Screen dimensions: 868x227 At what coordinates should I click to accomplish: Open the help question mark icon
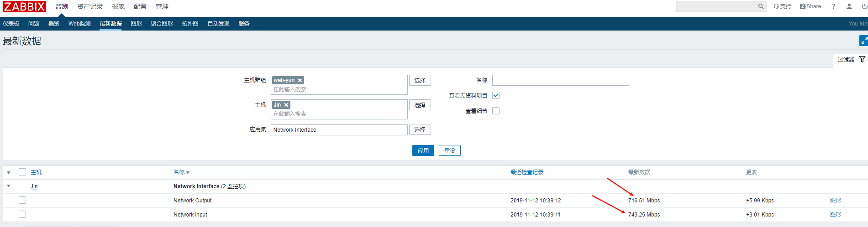(x=834, y=6)
